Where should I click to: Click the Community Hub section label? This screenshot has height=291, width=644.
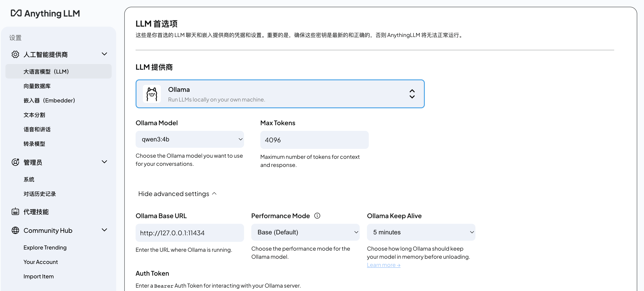click(48, 230)
